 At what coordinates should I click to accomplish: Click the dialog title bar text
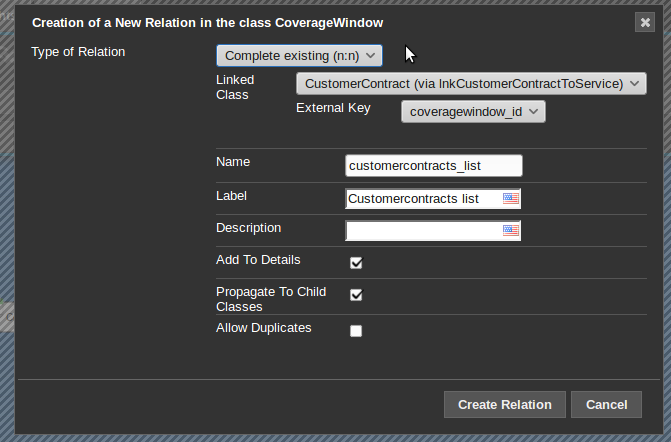click(207, 22)
